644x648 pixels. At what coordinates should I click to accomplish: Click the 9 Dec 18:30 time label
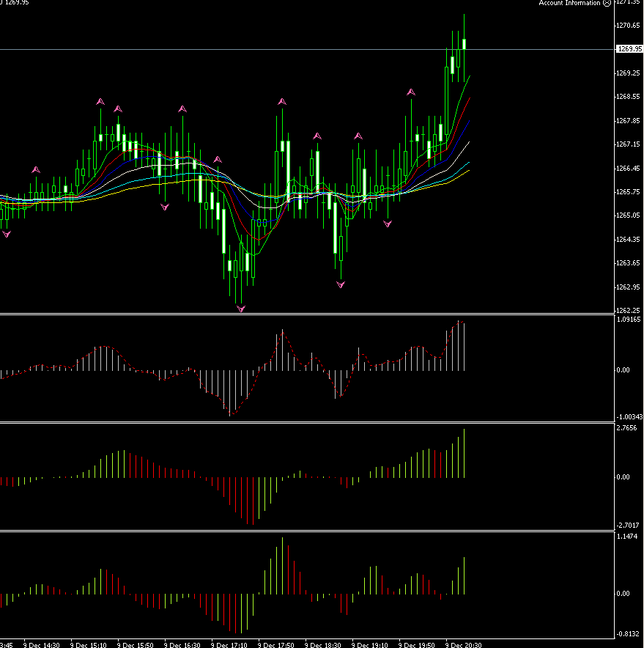point(323,644)
